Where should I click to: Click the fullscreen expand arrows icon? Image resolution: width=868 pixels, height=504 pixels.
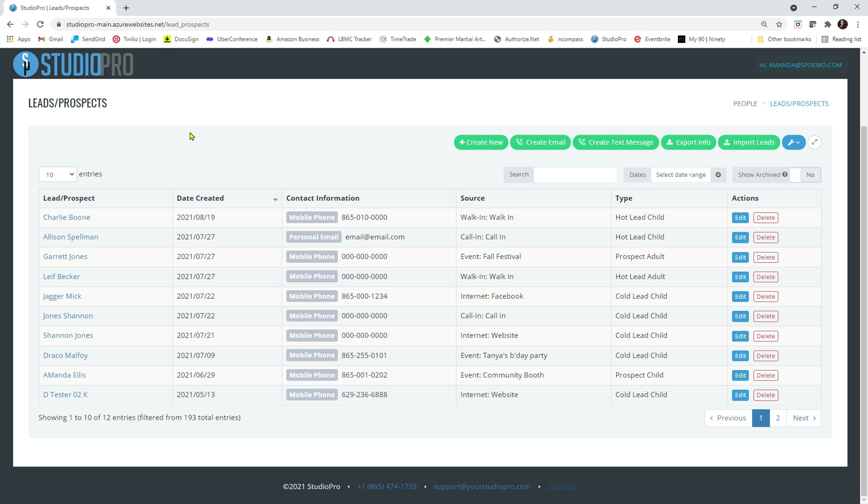[x=815, y=142]
